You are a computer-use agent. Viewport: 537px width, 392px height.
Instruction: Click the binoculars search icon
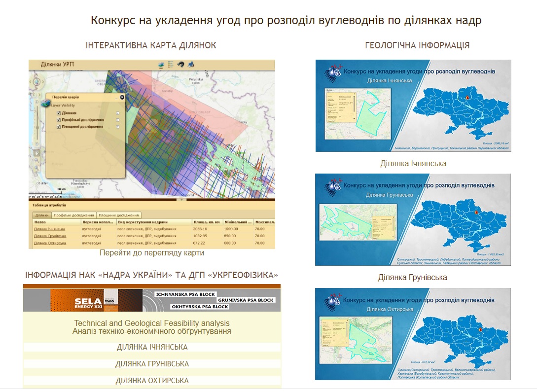(181, 65)
